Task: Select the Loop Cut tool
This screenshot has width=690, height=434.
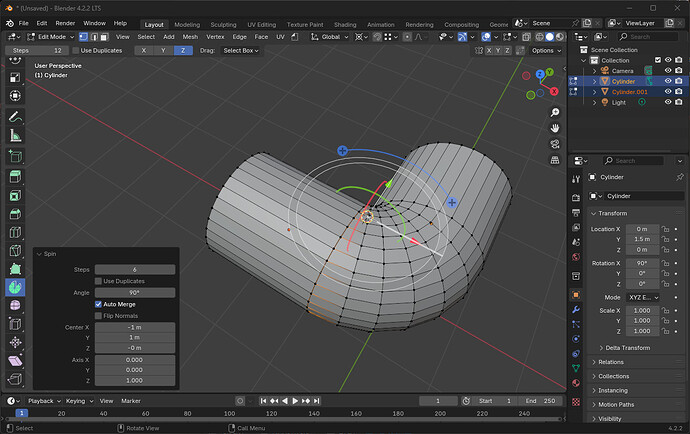Action: click(15, 232)
